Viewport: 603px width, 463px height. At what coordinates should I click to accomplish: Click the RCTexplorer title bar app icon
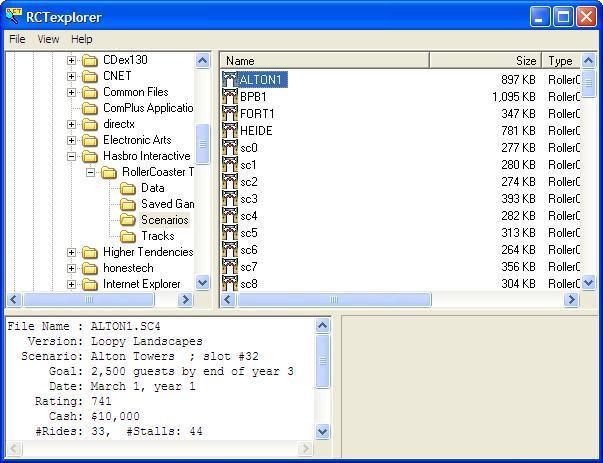click(x=13, y=17)
